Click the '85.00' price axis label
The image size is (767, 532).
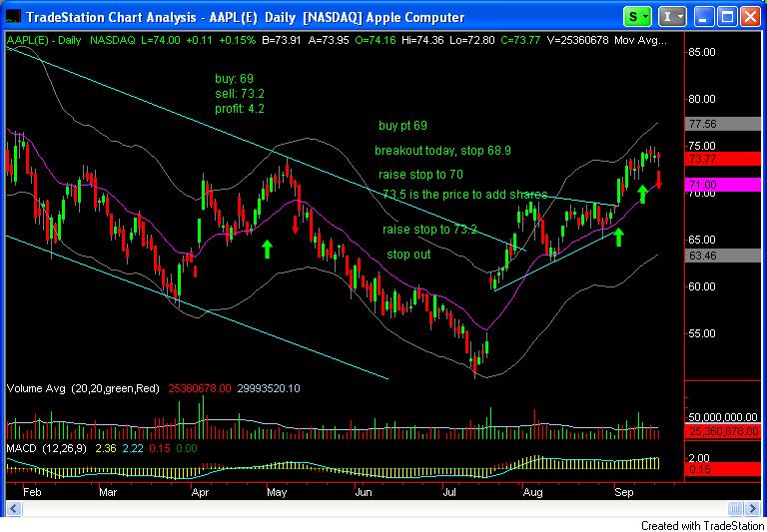701,52
